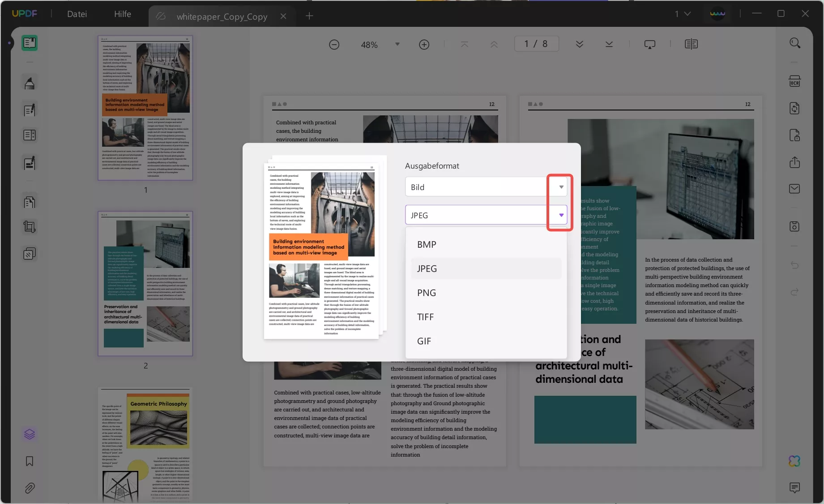Open the Hilfe menu

click(123, 14)
